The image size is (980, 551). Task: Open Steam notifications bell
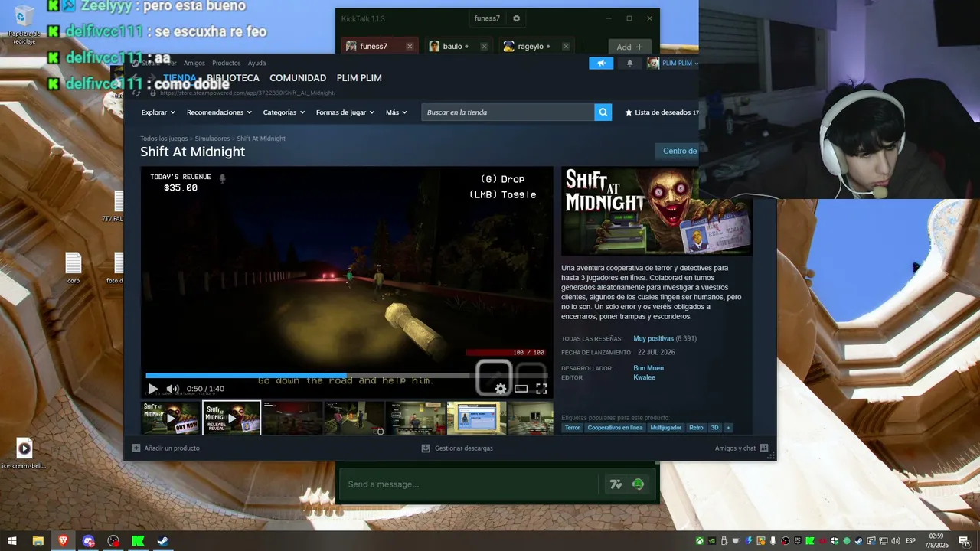click(629, 63)
